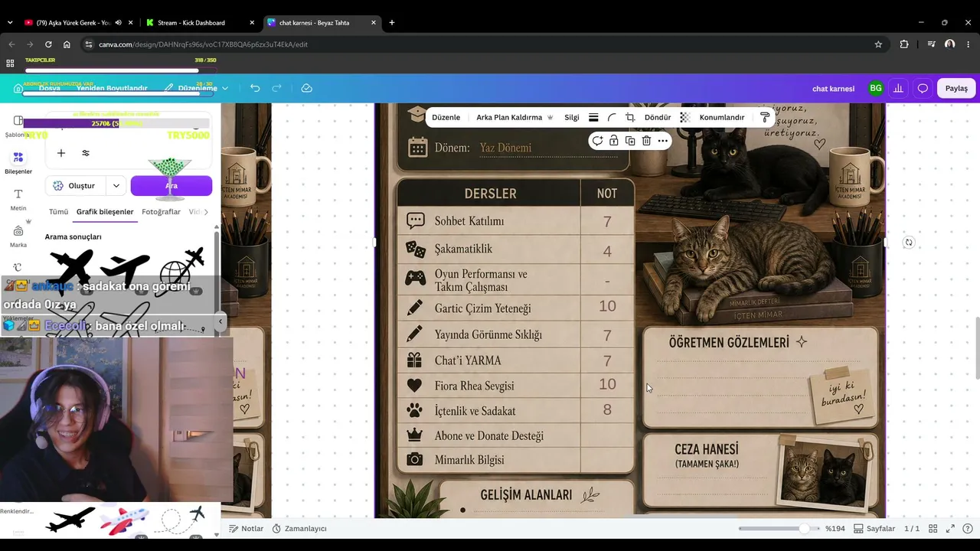Open the Bileşenler sidebar panel
The width and height of the screenshot is (980, 551).
18,162
